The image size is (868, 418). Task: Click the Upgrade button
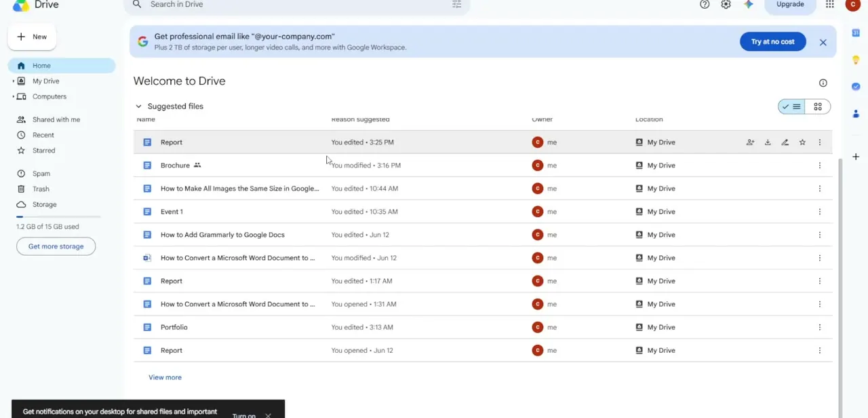tap(790, 4)
